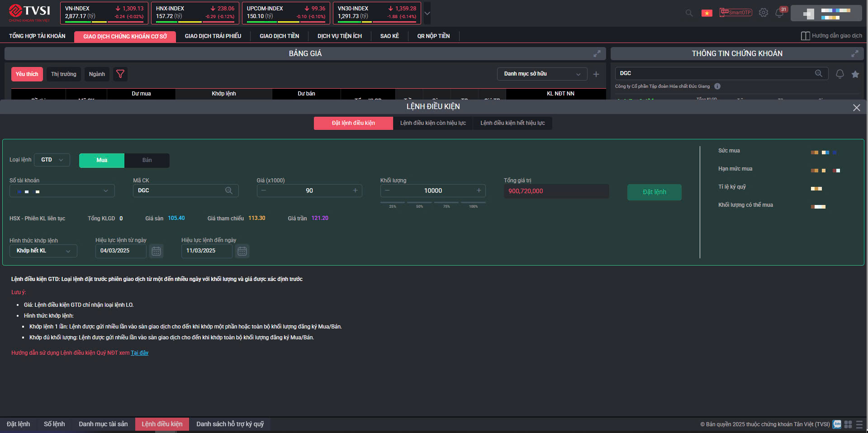Switch order side to Bán

point(147,160)
